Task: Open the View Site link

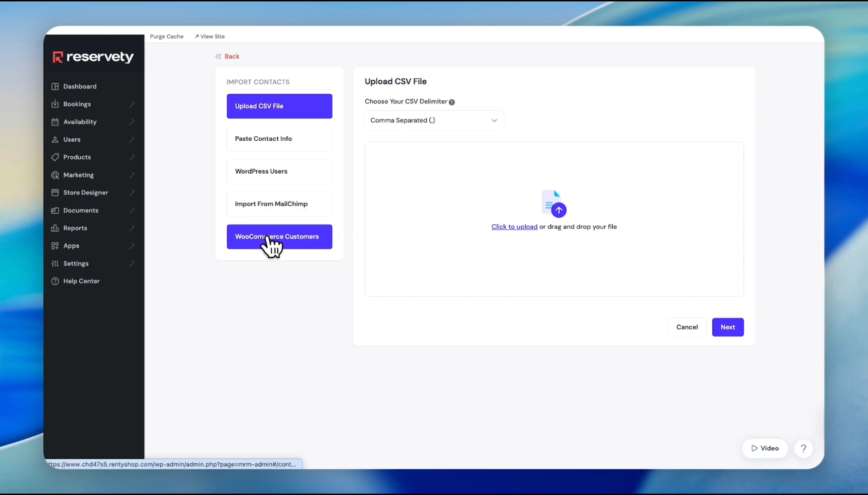Action: [210, 37]
